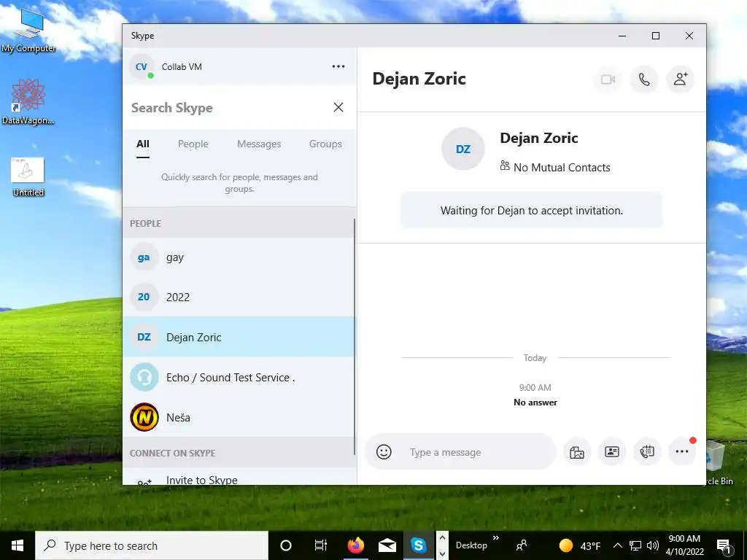Click DZ avatar in chat header
The image size is (747, 560).
(463, 149)
